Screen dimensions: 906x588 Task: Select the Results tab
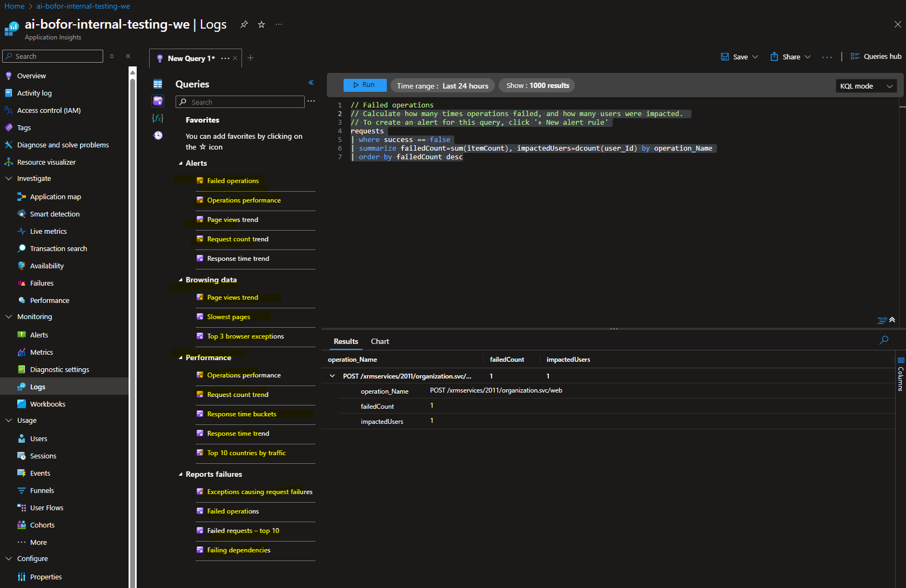pos(346,341)
